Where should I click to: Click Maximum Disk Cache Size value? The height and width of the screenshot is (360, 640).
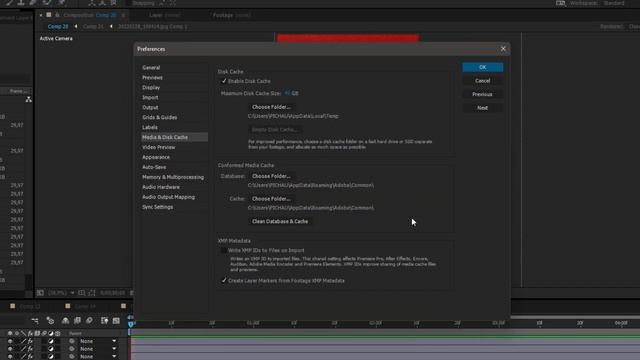click(287, 93)
